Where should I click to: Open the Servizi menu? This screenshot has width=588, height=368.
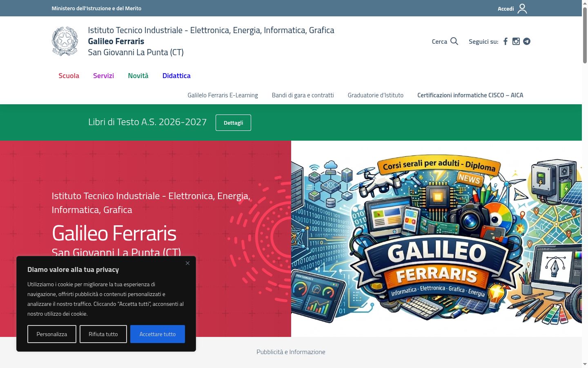pos(103,76)
